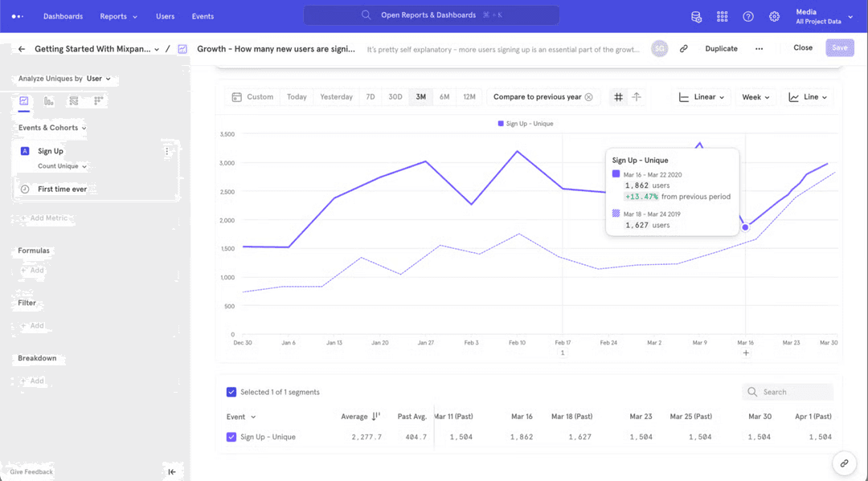Open the Week interval dropdown
868x481 pixels.
[754, 96]
